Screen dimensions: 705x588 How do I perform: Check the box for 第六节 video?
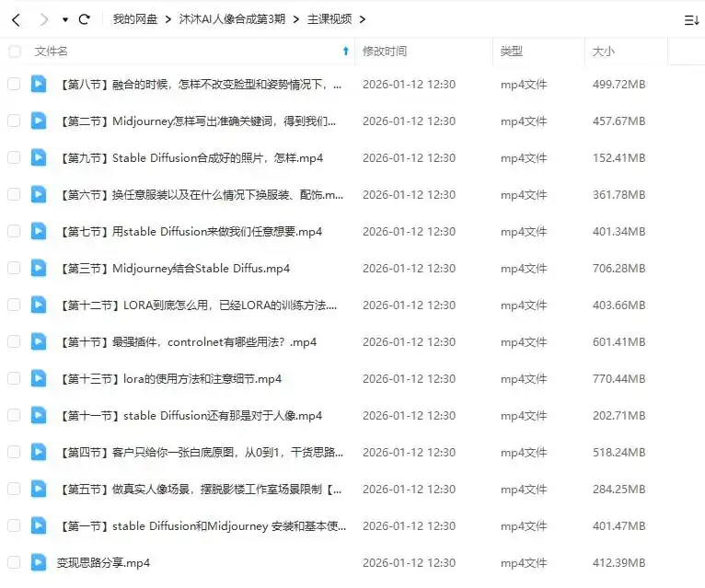[x=14, y=195]
